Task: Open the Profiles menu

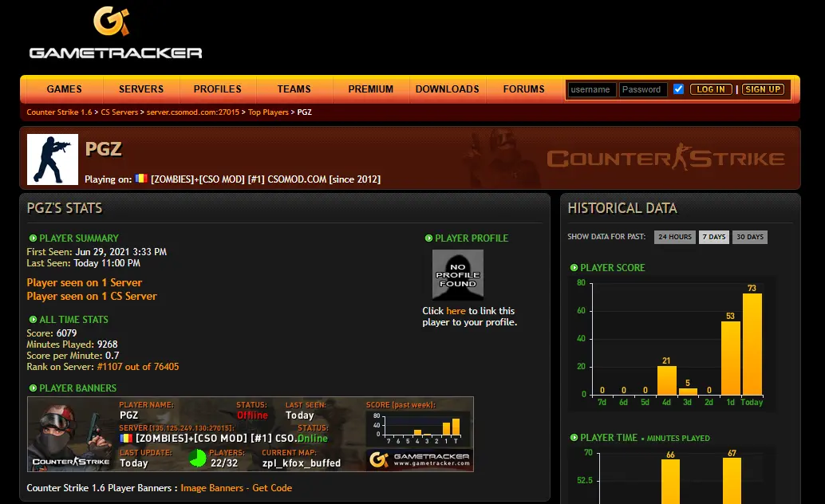Action: [217, 89]
